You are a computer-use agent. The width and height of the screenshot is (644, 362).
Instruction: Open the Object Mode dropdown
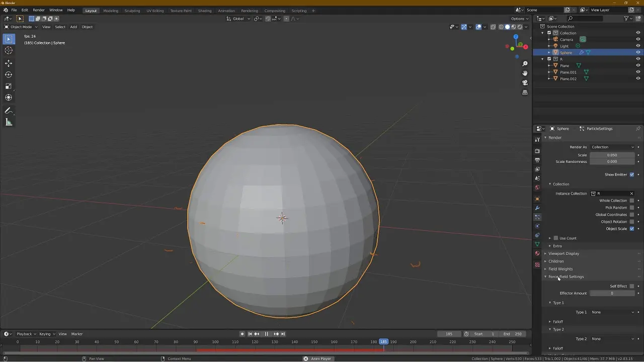click(21, 27)
